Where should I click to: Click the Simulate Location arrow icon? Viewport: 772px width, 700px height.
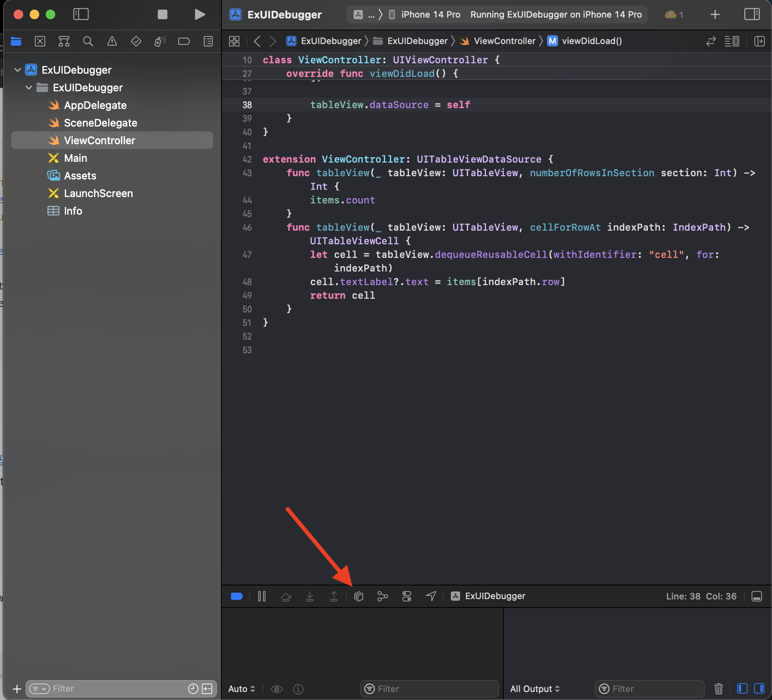coord(431,596)
